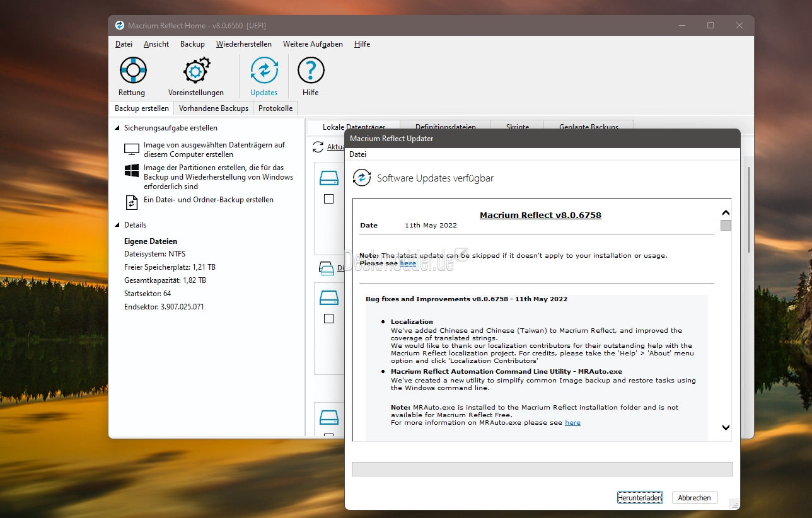Collapse the Sicherungsaufgabe erstellen section
This screenshot has height=518, width=812.
coord(117,127)
